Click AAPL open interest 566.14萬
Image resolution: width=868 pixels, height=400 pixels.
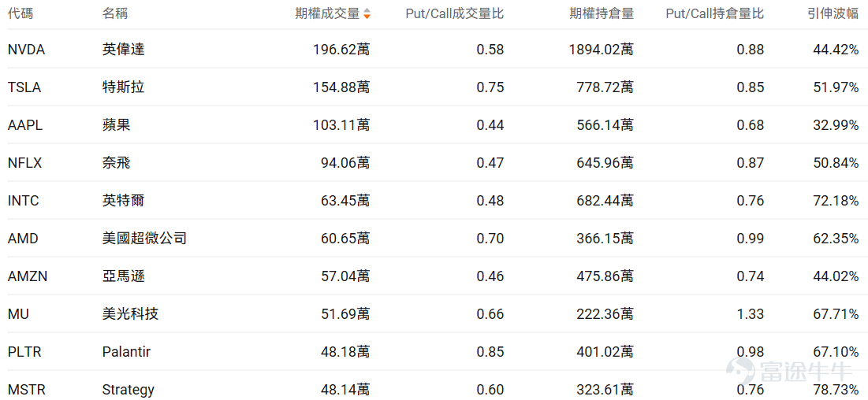coord(605,125)
